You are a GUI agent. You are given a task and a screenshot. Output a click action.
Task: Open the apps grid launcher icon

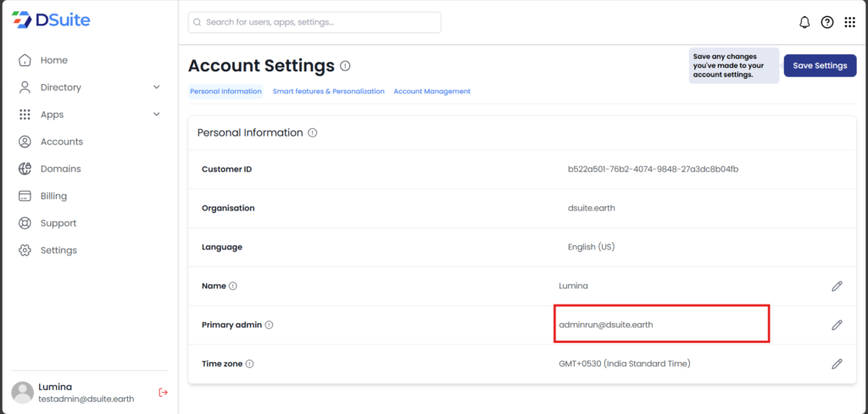pos(849,22)
